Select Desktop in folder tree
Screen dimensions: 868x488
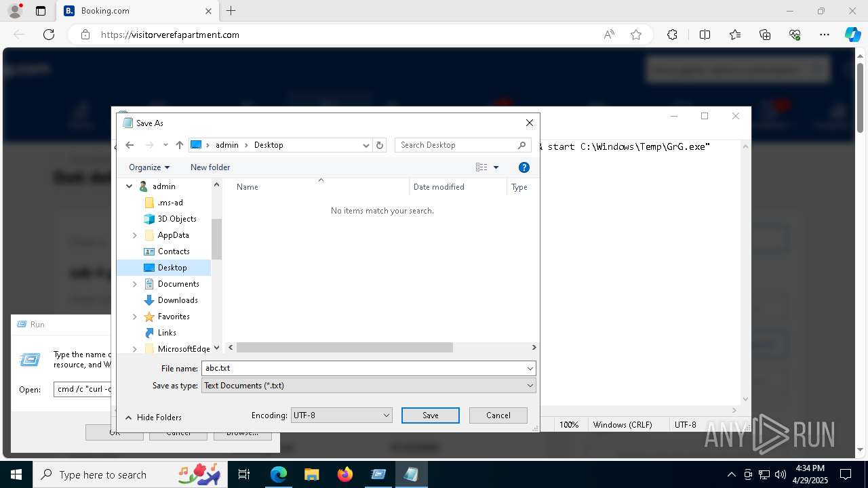[172, 268]
